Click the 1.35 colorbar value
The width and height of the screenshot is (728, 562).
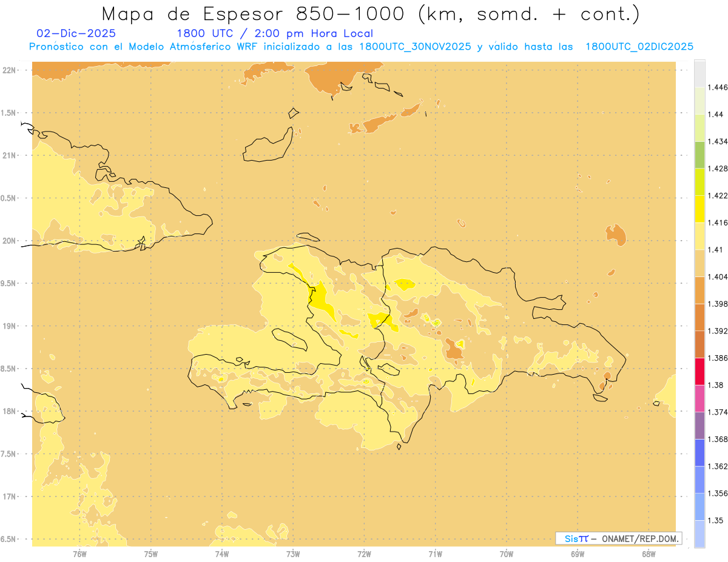click(x=716, y=520)
